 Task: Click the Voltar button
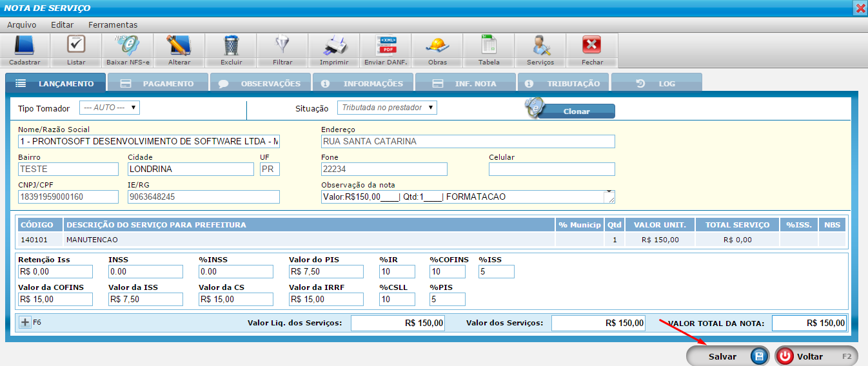point(816,356)
